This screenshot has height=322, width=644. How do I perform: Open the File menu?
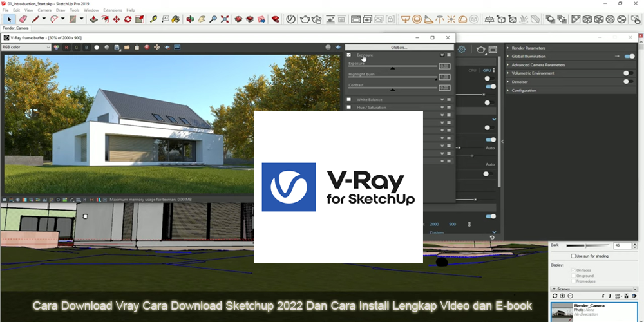[x=5, y=10]
